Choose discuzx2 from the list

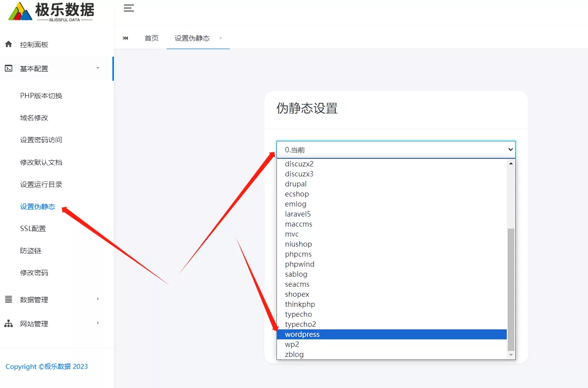392,163
